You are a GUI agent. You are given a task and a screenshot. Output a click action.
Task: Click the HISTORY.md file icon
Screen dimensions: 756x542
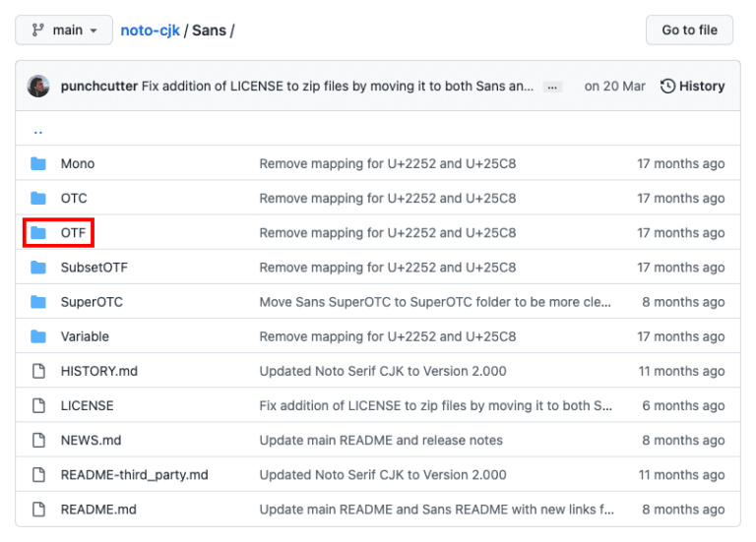[x=38, y=371]
